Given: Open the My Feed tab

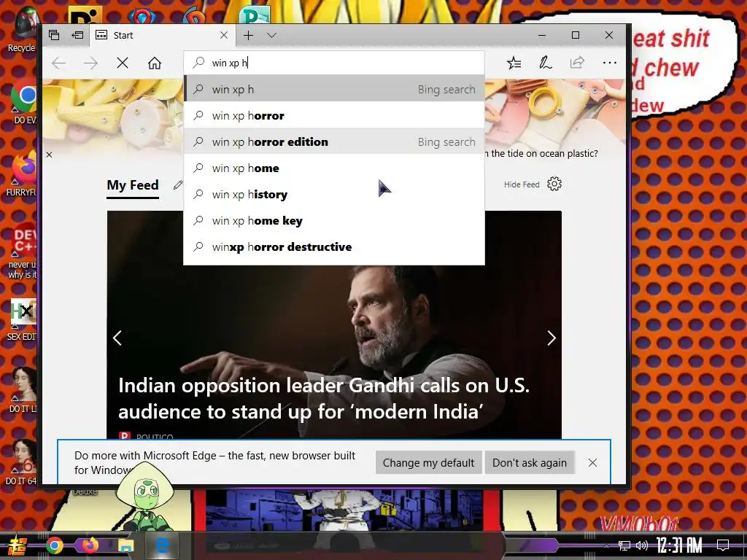Looking at the screenshot, I should pyautogui.click(x=133, y=184).
